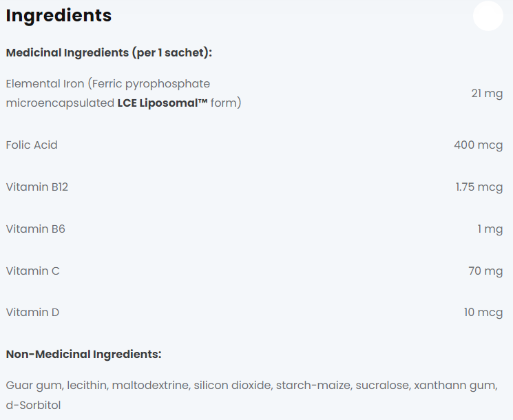The width and height of the screenshot is (513, 420).
Task: Click the Guar gum text in the list
Action: (x=30, y=385)
